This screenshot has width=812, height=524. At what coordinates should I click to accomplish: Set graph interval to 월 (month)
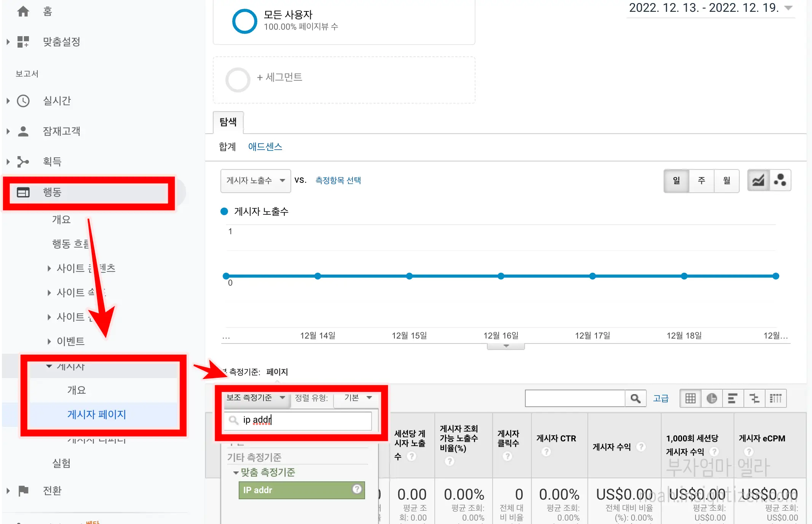(x=726, y=181)
